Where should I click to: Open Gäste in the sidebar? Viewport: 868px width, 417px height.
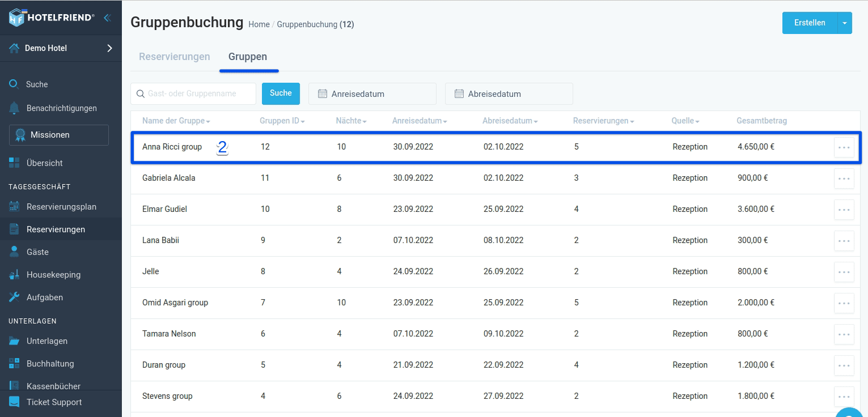click(37, 252)
